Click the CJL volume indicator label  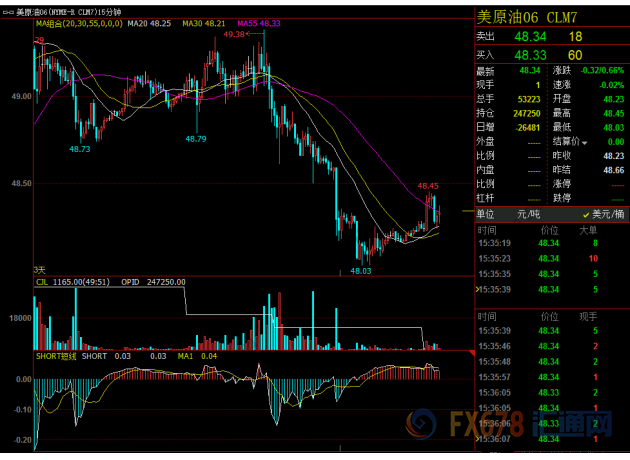pyautogui.click(x=44, y=283)
